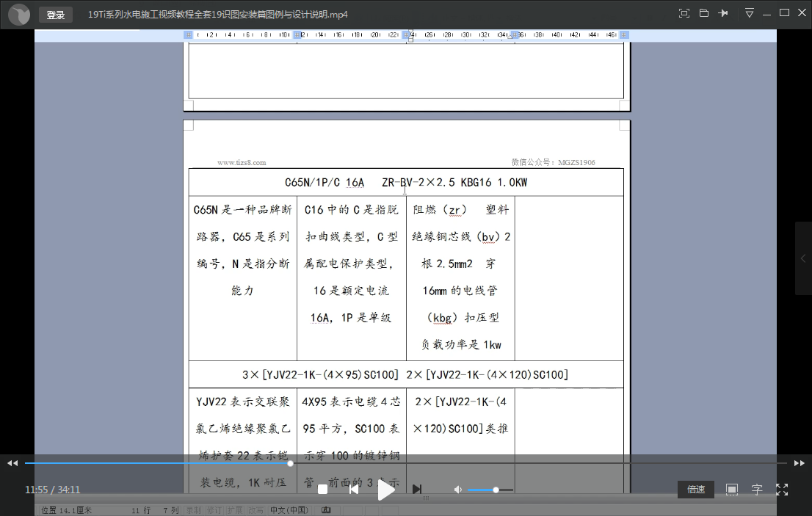Click the row '3×[YJV22-1K-(4×95)SC100]'
Viewport: 812px width, 516px height.
406,374
